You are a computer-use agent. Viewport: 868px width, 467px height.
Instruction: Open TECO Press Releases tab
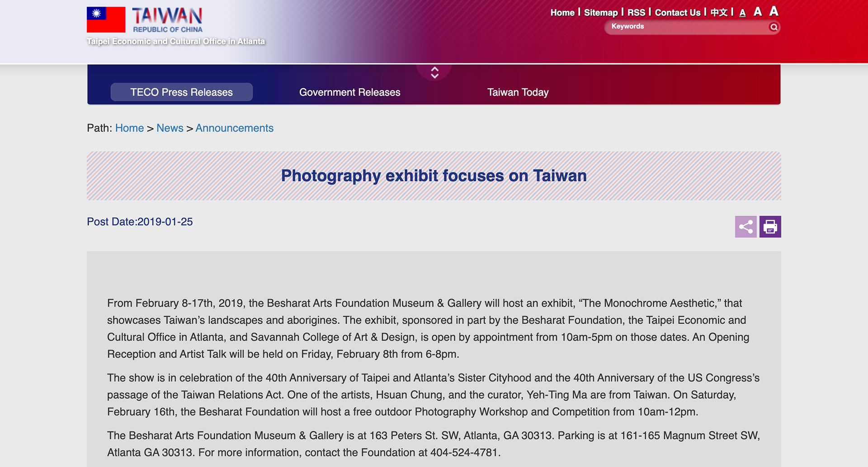click(182, 92)
